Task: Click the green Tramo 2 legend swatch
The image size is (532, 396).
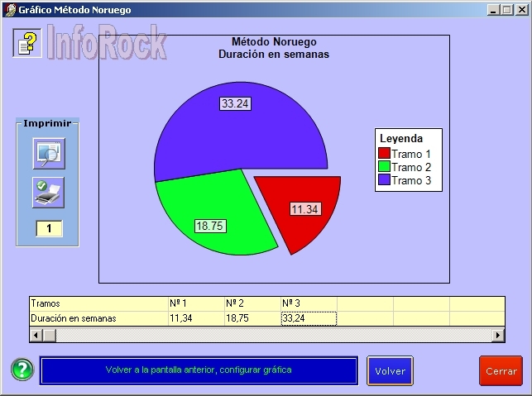Action: click(384, 167)
